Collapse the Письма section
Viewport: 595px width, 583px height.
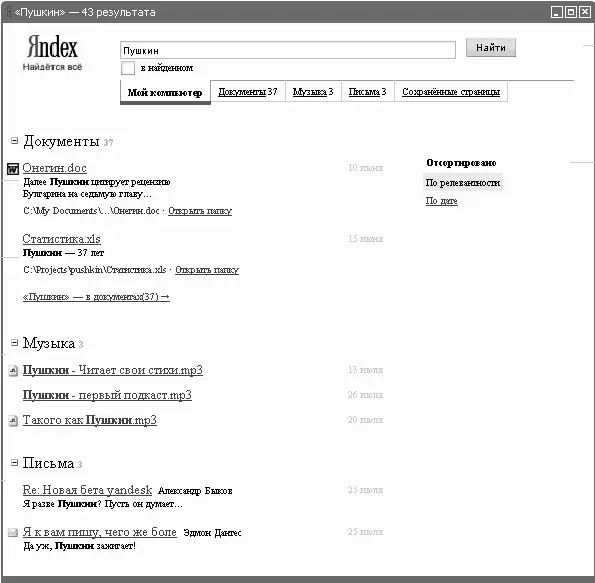(14, 463)
